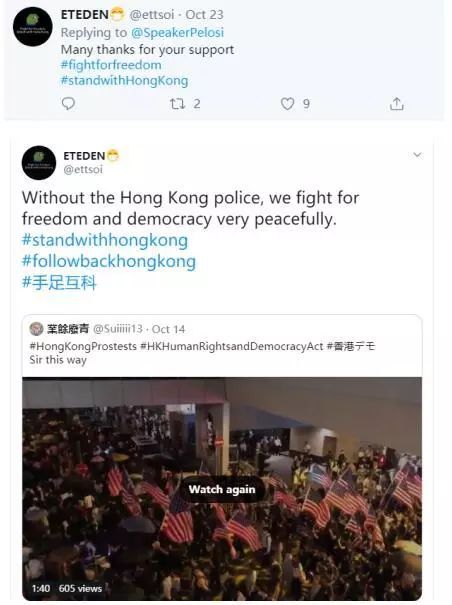
Task: Click the reply speech bubble icon
Action: tap(68, 103)
